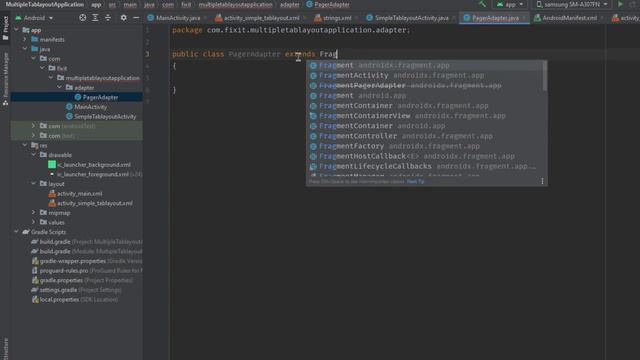Hide the Project panel with minus icon
The height and width of the screenshot is (360, 640).
136,18
